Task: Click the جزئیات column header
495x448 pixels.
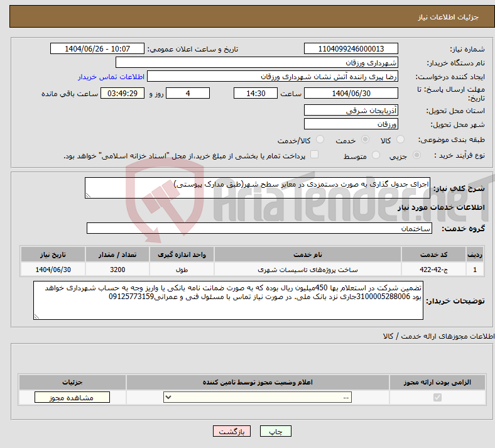Action: tap(72, 382)
